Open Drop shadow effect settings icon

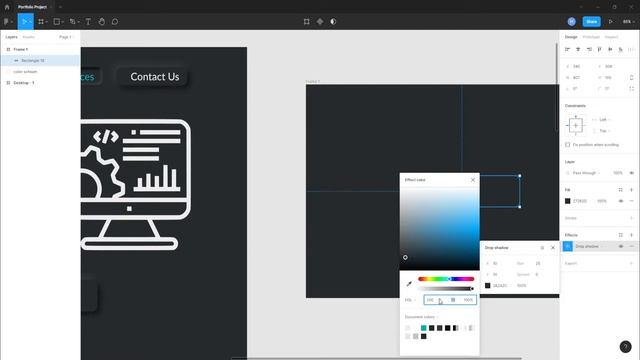click(x=568, y=246)
